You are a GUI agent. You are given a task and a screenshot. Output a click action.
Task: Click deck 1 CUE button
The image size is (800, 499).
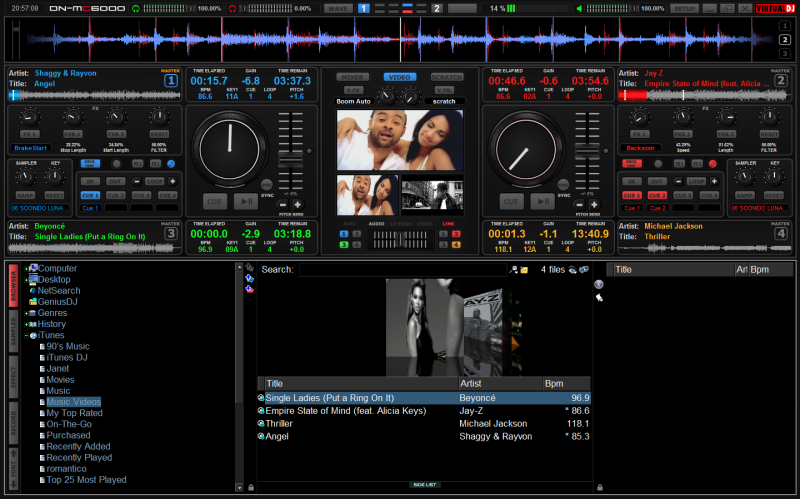(214, 202)
